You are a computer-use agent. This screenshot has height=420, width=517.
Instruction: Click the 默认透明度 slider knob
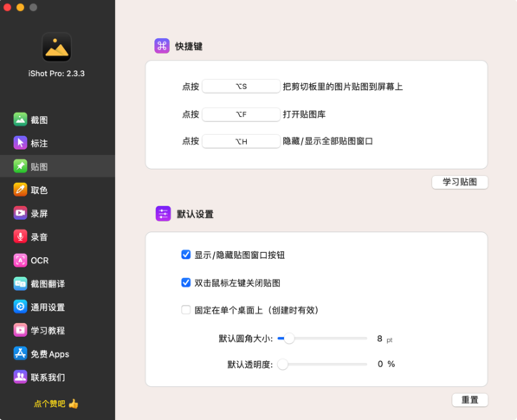pos(282,364)
